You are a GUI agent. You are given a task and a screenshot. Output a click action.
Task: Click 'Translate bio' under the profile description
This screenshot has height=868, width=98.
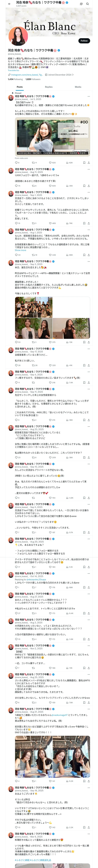[14, 70]
